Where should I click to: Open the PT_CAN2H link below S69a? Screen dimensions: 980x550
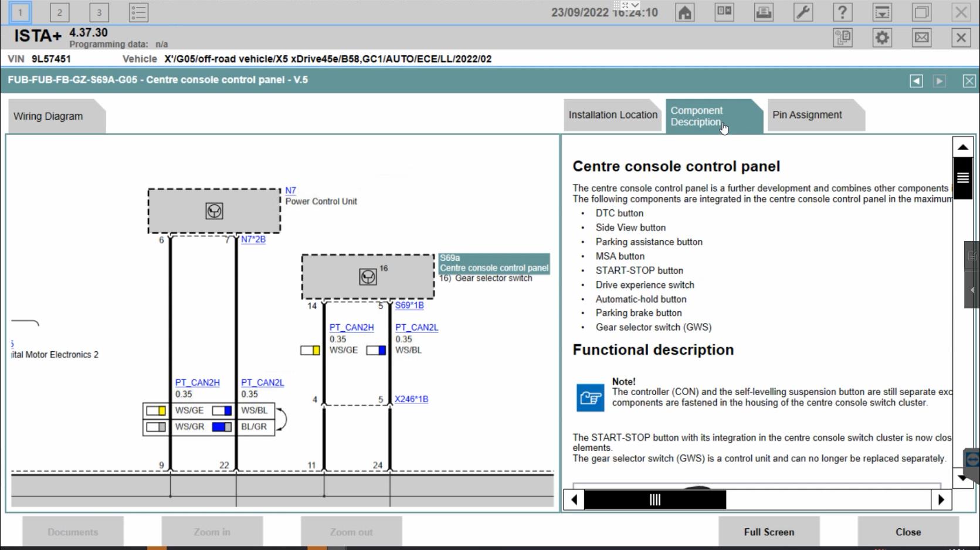coord(351,328)
